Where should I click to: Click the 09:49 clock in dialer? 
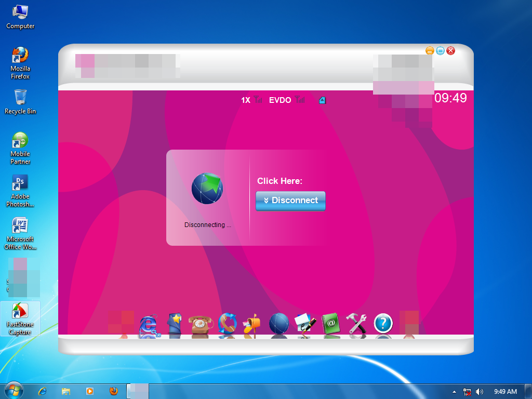point(450,98)
